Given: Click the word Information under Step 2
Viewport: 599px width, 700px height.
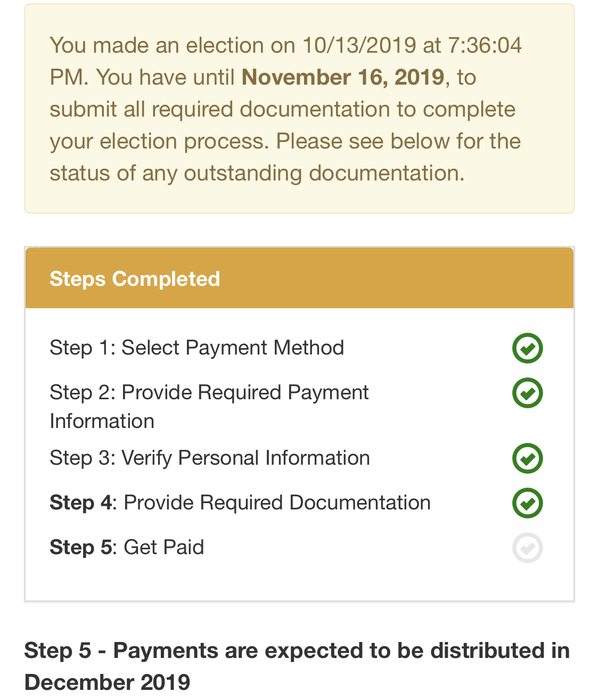Looking at the screenshot, I should tap(102, 421).
